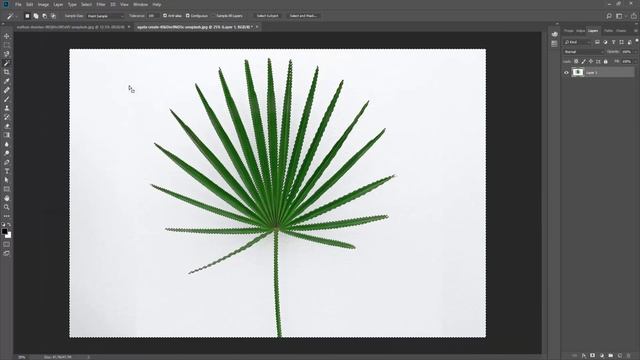Toggle Sample All Layers option
The height and width of the screenshot is (360, 640).
pyautogui.click(x=229, y=16)
